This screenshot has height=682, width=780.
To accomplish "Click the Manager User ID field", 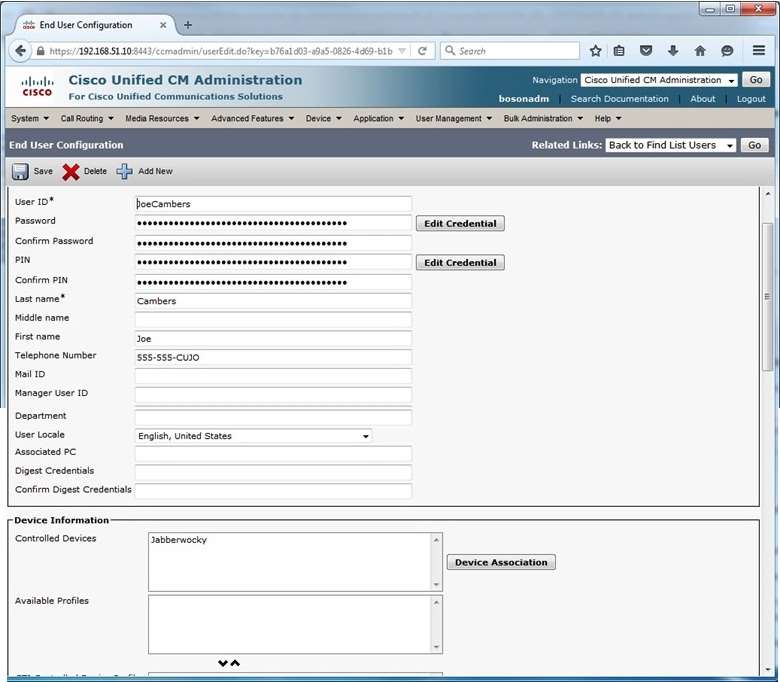I will tap(273, 395).
